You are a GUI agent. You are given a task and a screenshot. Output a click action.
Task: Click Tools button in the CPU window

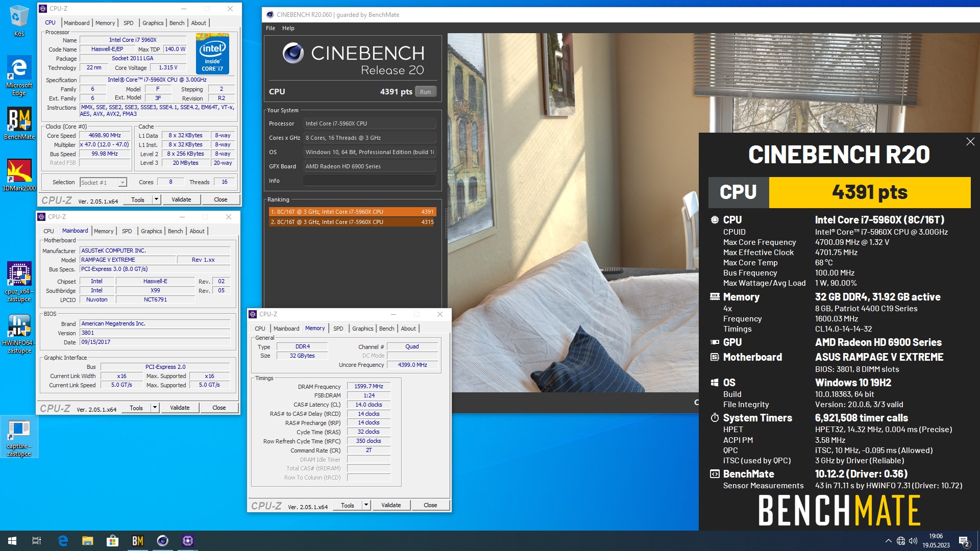tap(138, 199)
